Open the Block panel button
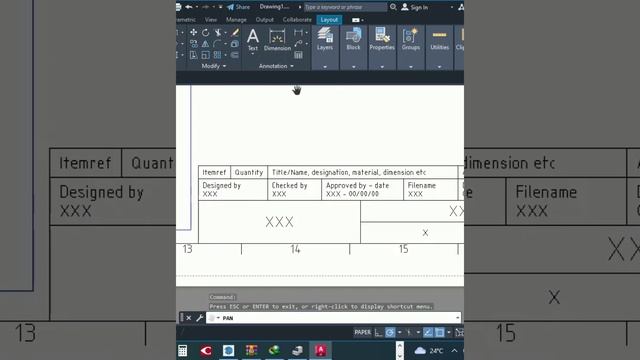Screen dimensions: 640x360 pos(353,39)
